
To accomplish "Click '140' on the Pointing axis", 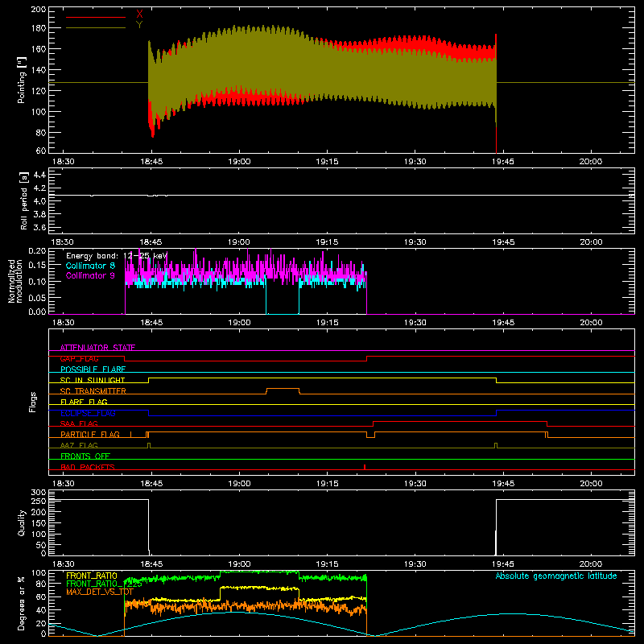I will pos(39,70).
